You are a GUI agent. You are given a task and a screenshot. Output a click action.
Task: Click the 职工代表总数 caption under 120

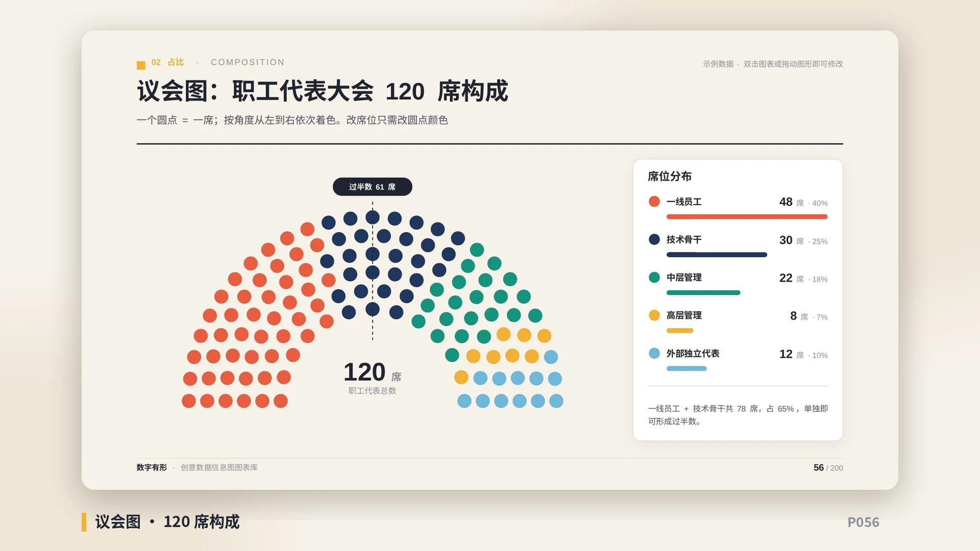pyautogui.click(x=372, y=391)
